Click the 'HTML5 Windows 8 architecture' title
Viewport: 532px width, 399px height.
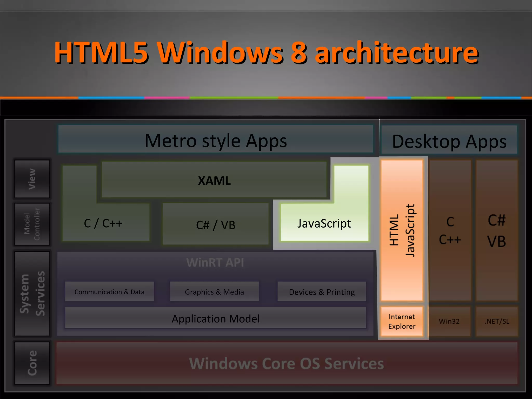pos(266,52)
